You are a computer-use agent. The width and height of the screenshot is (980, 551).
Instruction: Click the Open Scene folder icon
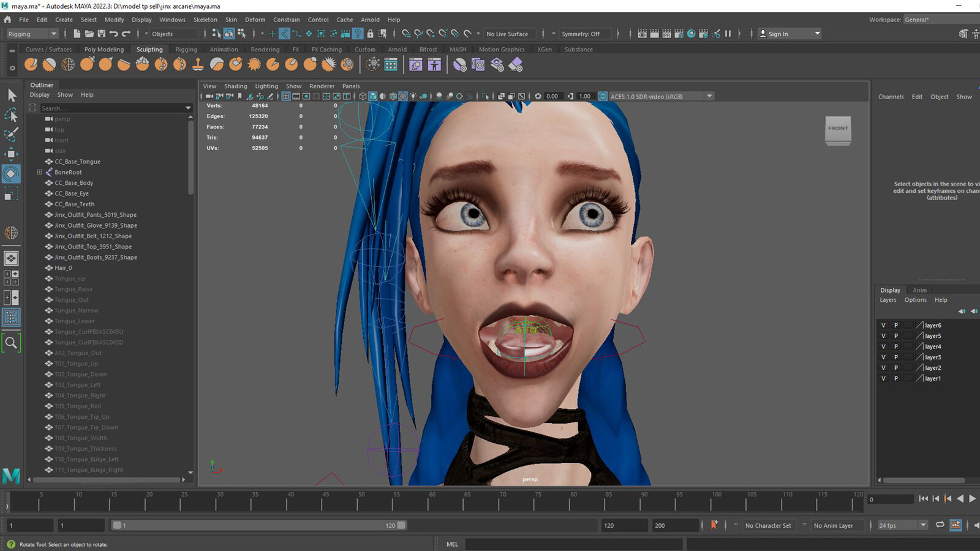[x=89, y=34]
